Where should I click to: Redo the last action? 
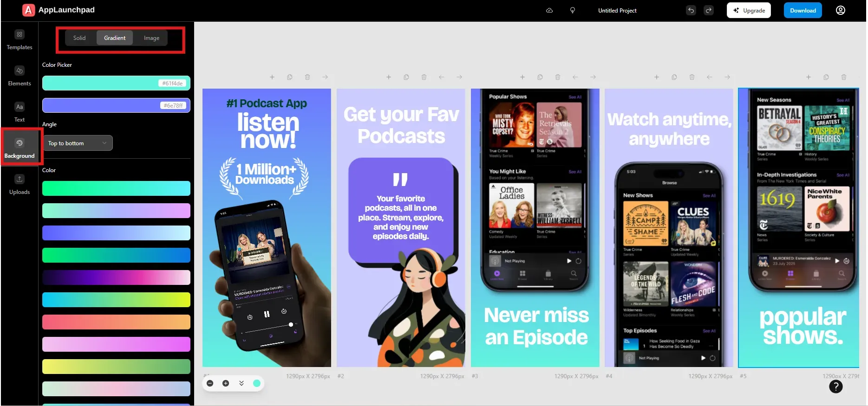click(709, 10)
